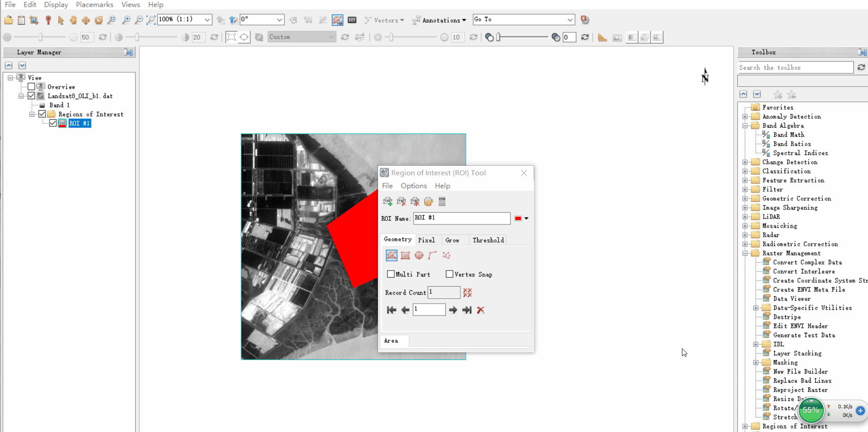Open the Views menu

[x=131, y=5]
